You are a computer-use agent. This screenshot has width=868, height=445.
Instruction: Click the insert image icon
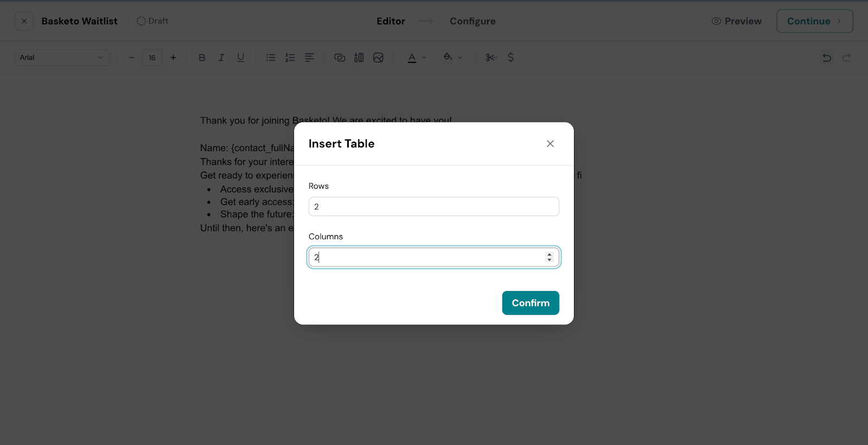378,57
